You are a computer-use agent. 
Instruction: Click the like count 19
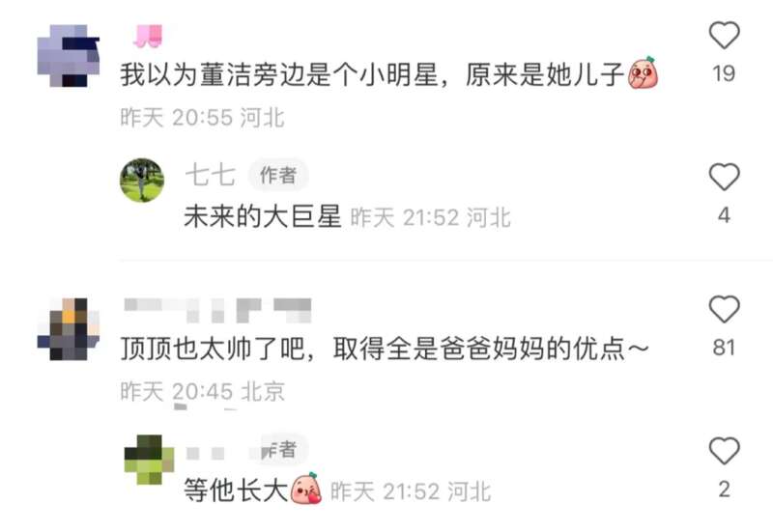[724, 74]
